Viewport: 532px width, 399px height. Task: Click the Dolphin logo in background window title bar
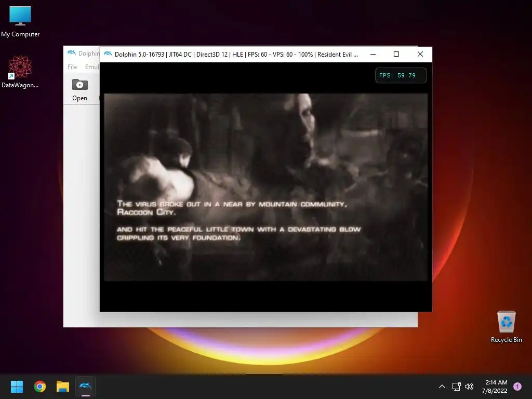72,53
